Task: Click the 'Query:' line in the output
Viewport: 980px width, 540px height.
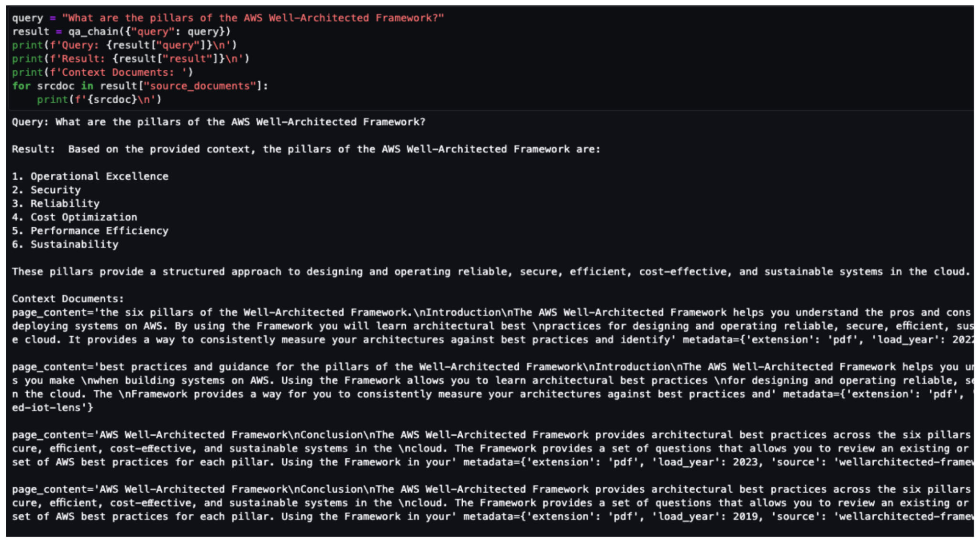Action: tap(218, 122)
